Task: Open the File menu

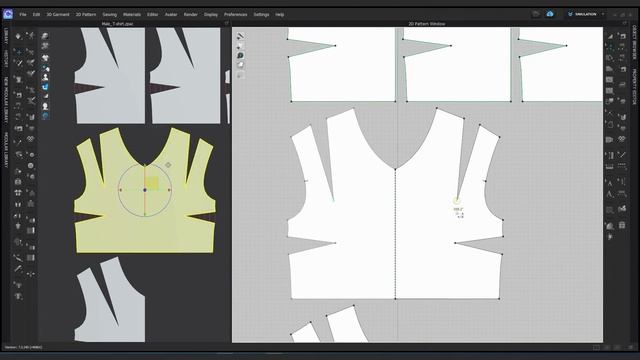Action: coord(23,14)
